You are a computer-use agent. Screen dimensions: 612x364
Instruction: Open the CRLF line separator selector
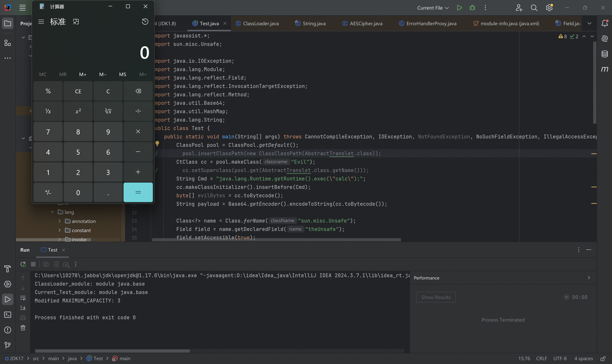coord(542,359)
